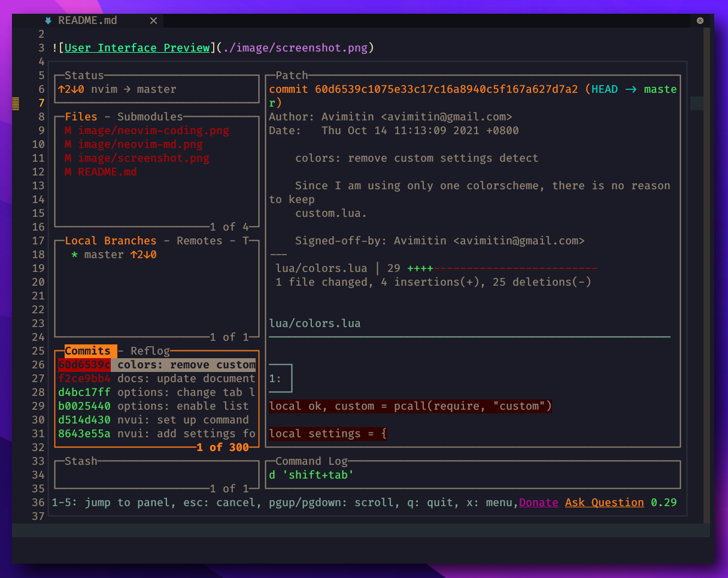Image resolution: width=728 pixels, height=578 pixels.
Task: Close the README.md tab with its X
Action: coord(153,20)
